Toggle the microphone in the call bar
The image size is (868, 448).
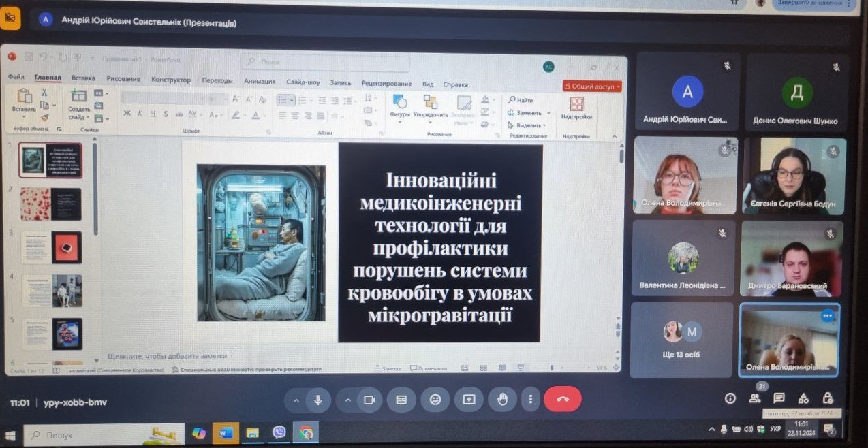coord(317,400)
